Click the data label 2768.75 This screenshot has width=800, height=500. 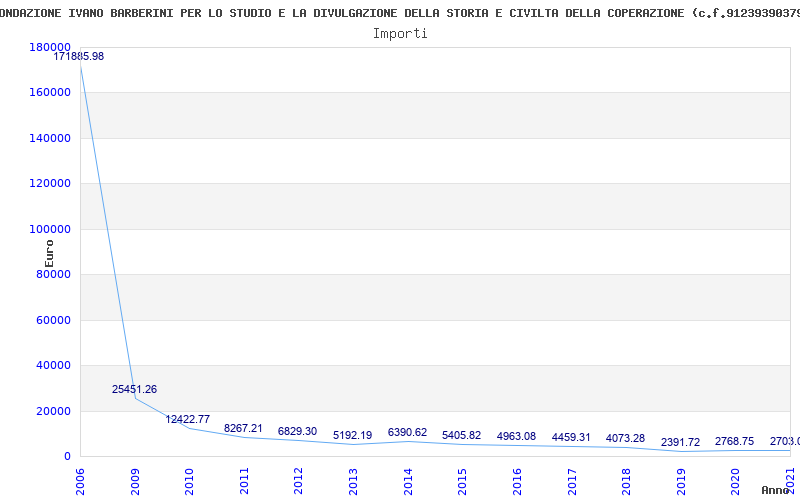735,441
